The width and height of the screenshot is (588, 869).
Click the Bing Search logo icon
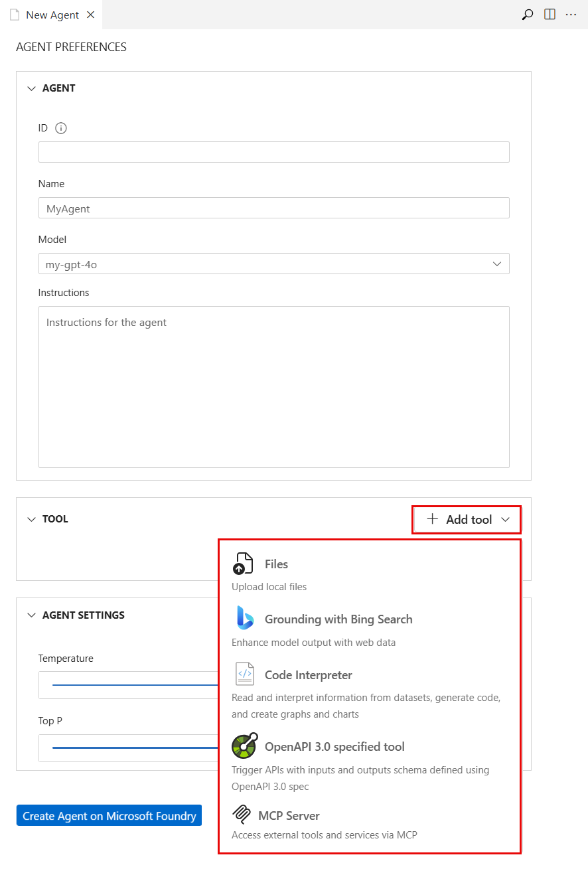[245, 618]
